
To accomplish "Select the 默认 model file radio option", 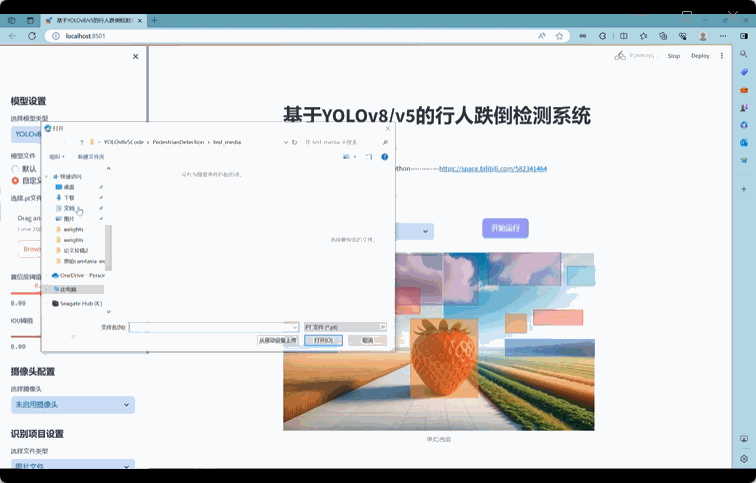I will [x=15, y=169].
